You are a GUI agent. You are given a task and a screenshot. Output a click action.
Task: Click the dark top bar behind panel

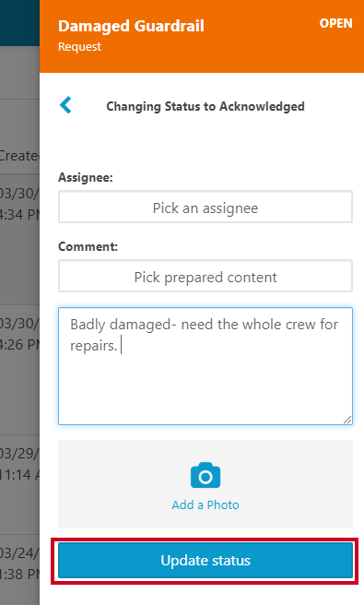point(19,23)
